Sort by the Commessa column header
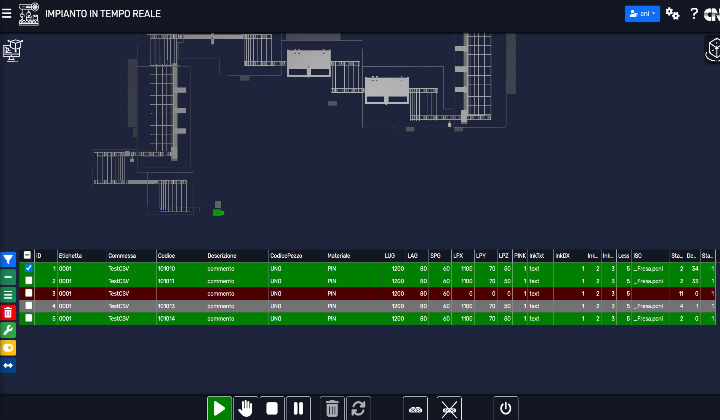This screenshot has width=720, height=420. pos(131,256)
